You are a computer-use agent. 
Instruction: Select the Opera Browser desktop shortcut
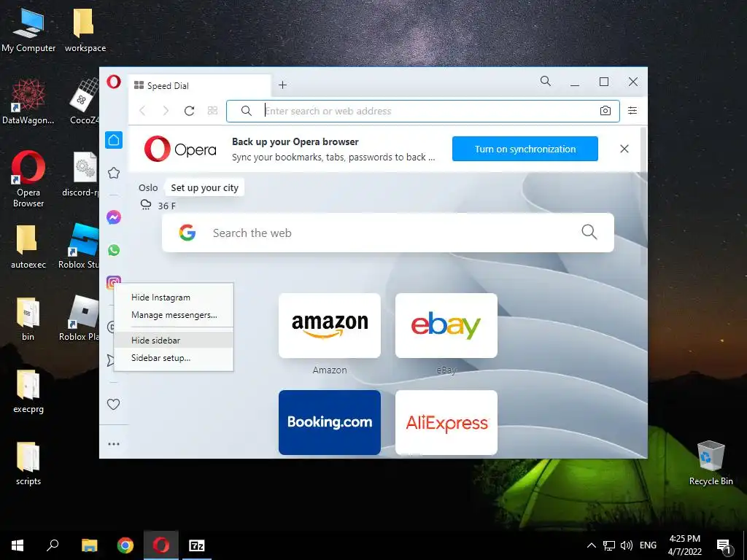tap(28, 179)
